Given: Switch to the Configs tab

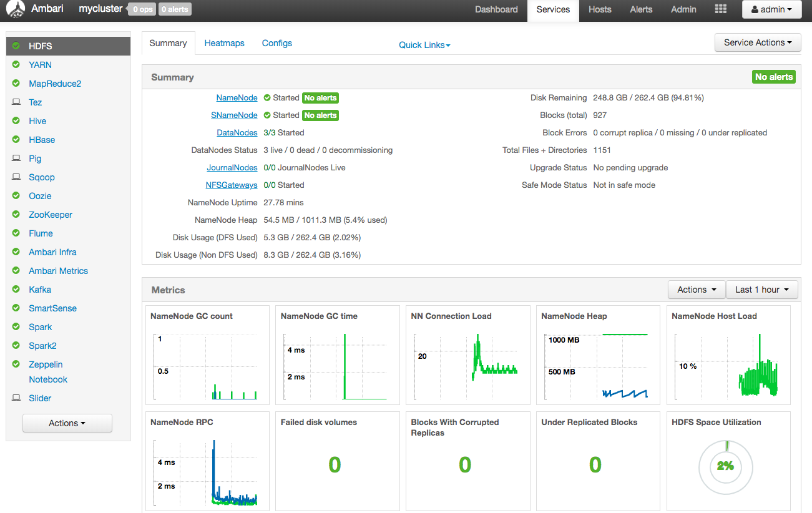Looking at the screenshot, I should 277,43.
